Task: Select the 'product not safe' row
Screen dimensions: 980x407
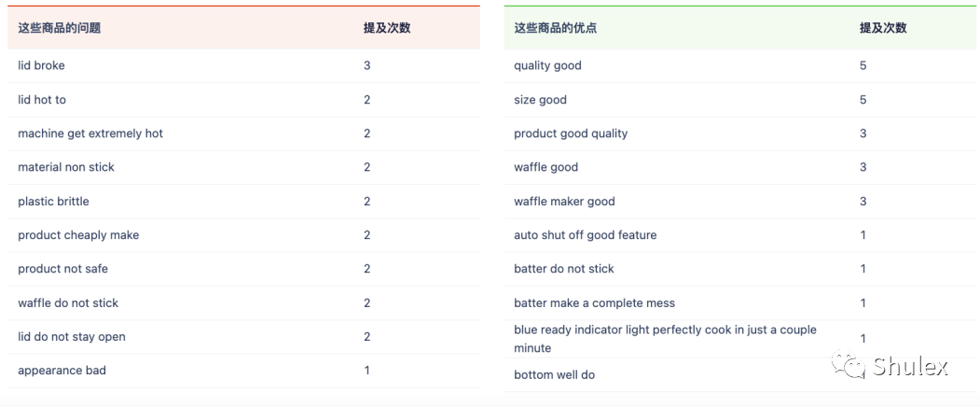Action: (x=243, y=269)
